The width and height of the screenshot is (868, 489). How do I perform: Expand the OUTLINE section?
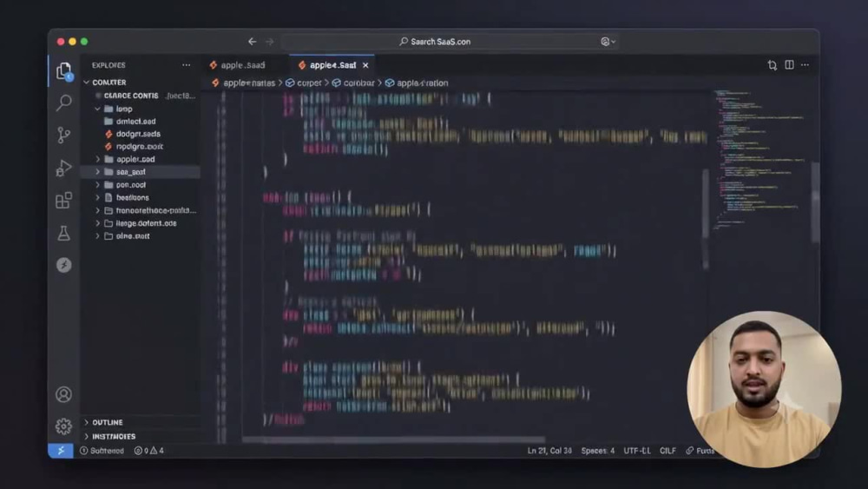pyautogui.click(x=86, y=422)
